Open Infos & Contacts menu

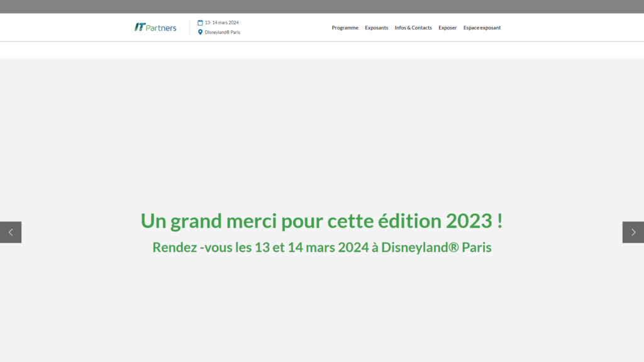pyautogui.click(x=413, y=28)
